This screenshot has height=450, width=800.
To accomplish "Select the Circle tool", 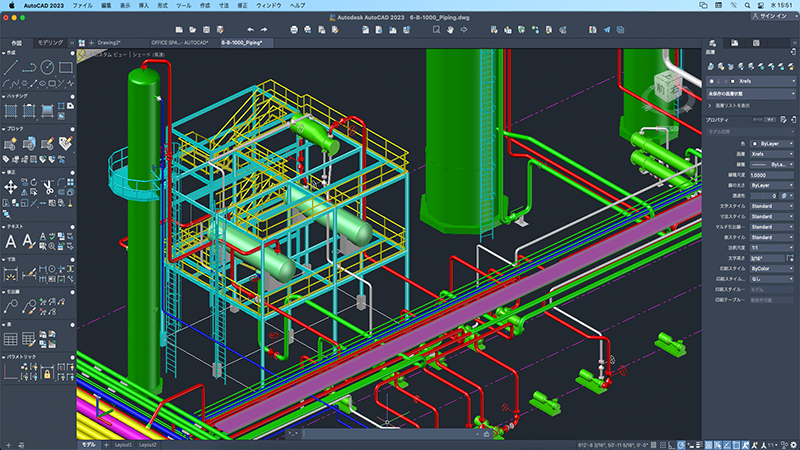I will click(x=47, y=67).
